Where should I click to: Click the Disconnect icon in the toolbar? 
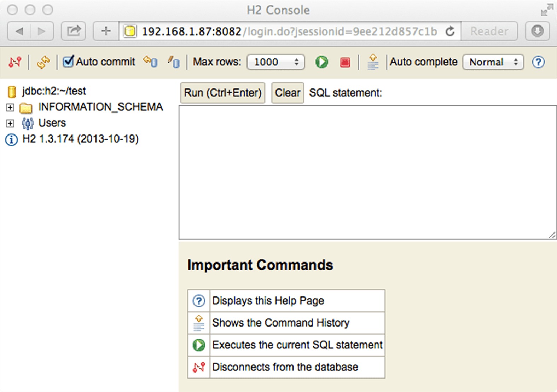pos(15,62)
